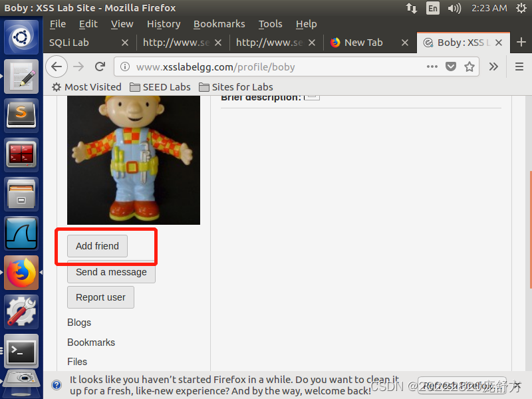Show site information icon in address bar
Viewport: 532px width, 399px height.
125,67
